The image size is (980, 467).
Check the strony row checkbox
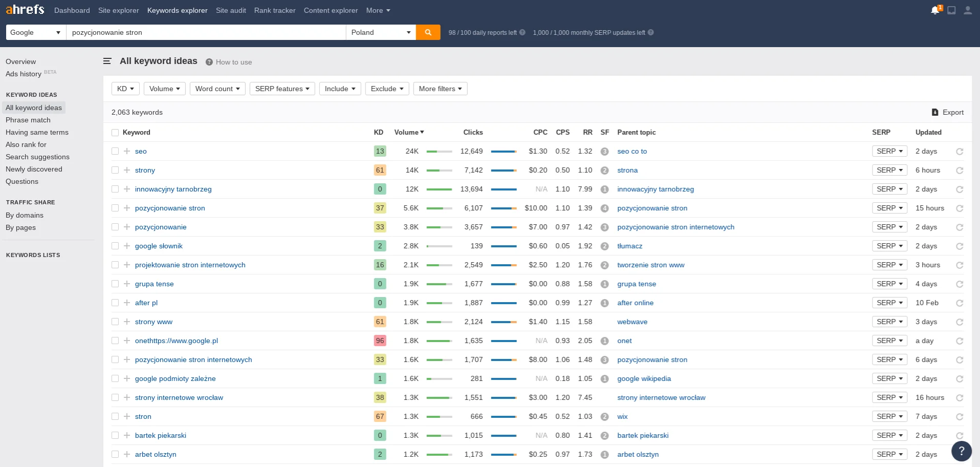[x=115, y=170]
